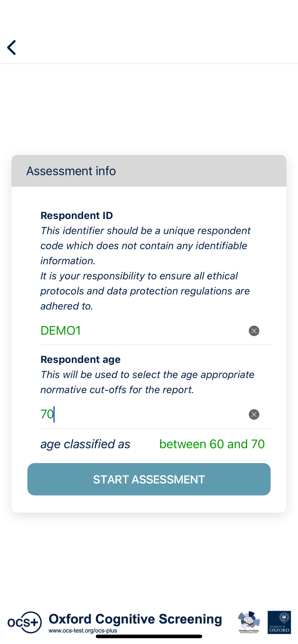Tap the Translational Neuropsychology Group logo

[249, 622]
